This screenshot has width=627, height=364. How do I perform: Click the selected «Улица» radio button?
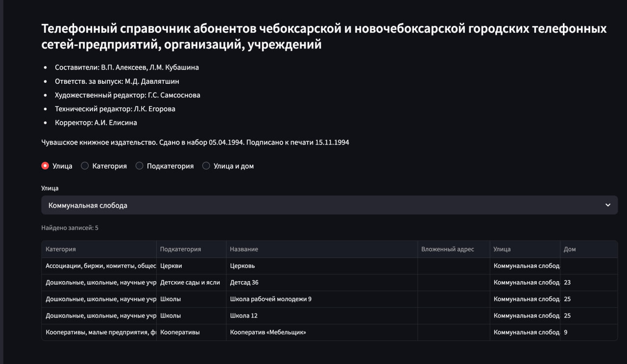(45, 166)
